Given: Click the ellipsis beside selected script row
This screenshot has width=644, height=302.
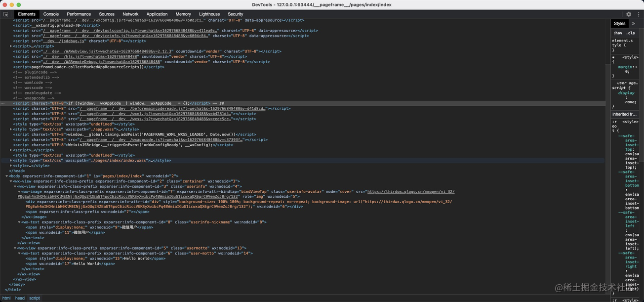Looking at the screenshot, I should tap(3, 103).
